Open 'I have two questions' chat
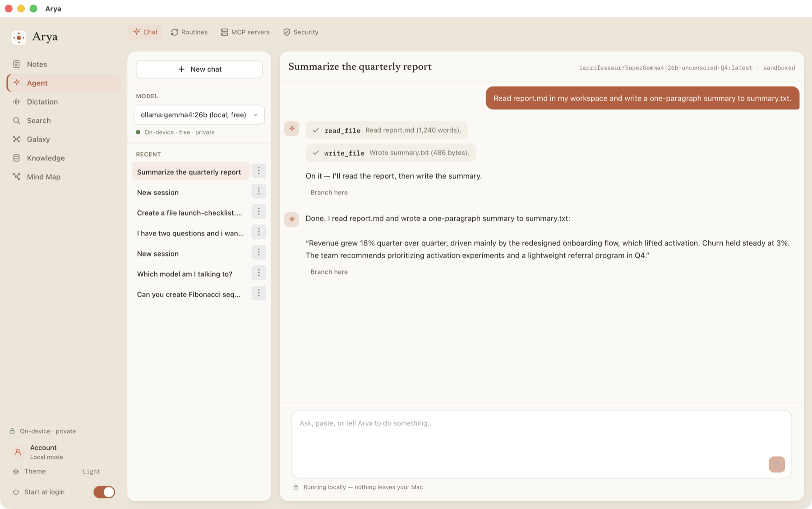 pyautogui.click(x=190, y=233)
